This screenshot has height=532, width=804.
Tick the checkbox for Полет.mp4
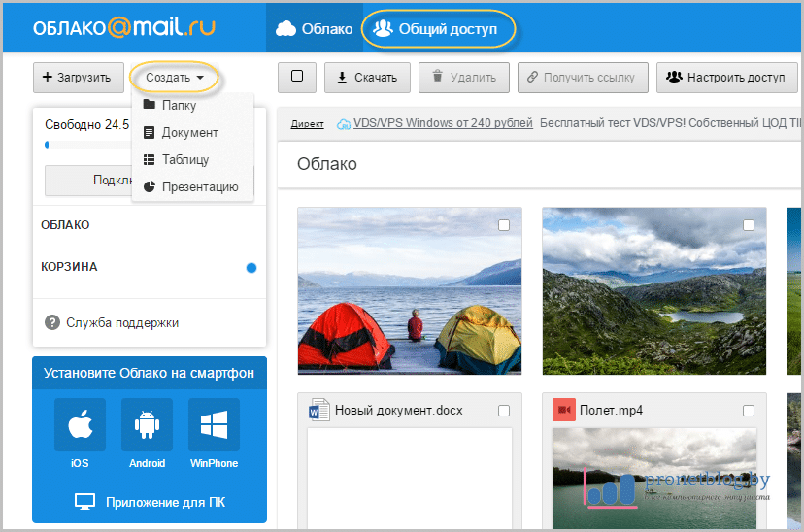(749, 411)
